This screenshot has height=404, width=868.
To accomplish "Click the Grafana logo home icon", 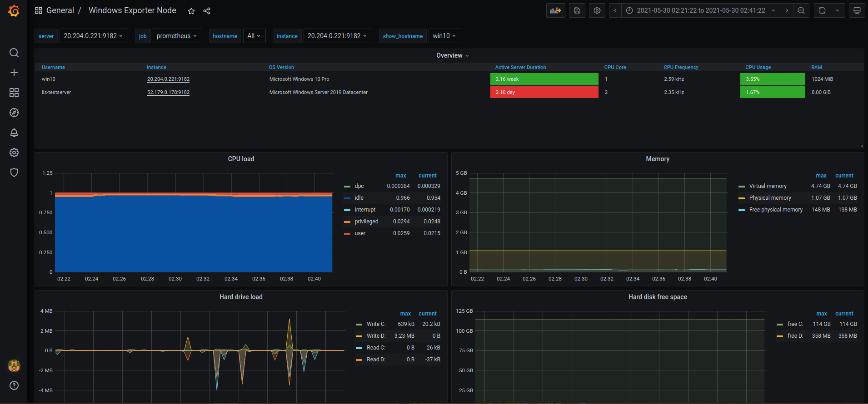I will tap(14, 10).
